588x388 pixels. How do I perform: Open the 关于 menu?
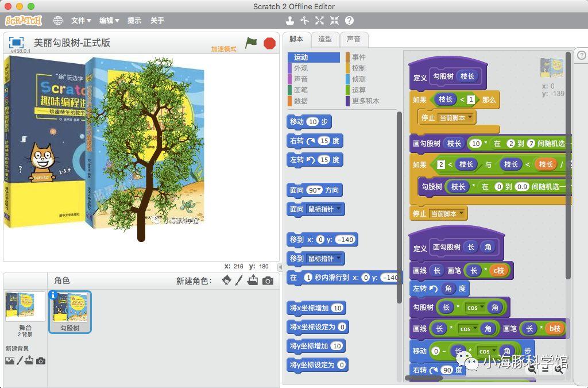(x=157, y=21)
